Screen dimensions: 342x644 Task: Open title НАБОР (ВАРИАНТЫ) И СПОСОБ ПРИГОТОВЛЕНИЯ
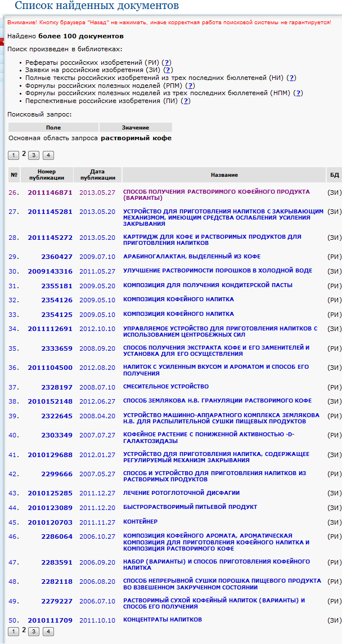click(x=217, y=565)
